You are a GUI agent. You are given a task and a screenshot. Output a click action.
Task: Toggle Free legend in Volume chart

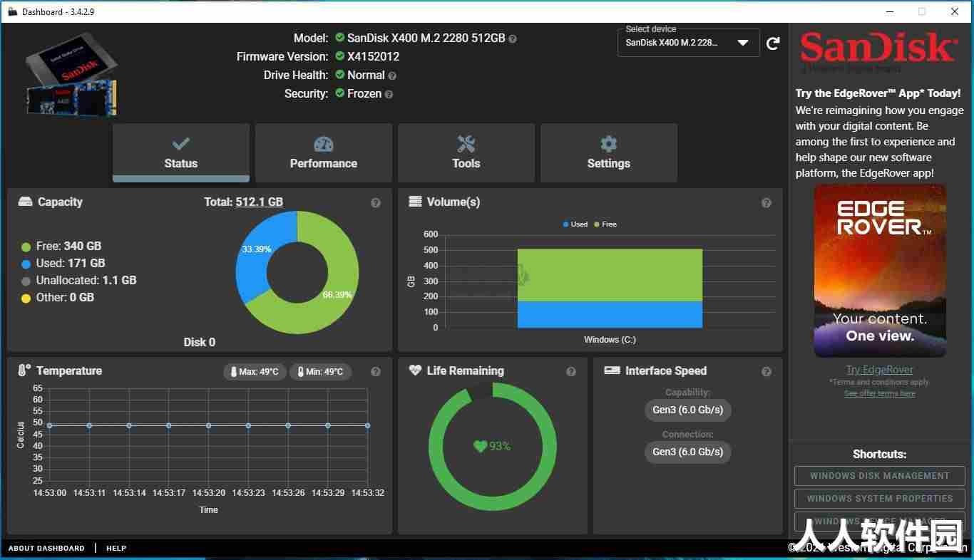pos(605,224)
